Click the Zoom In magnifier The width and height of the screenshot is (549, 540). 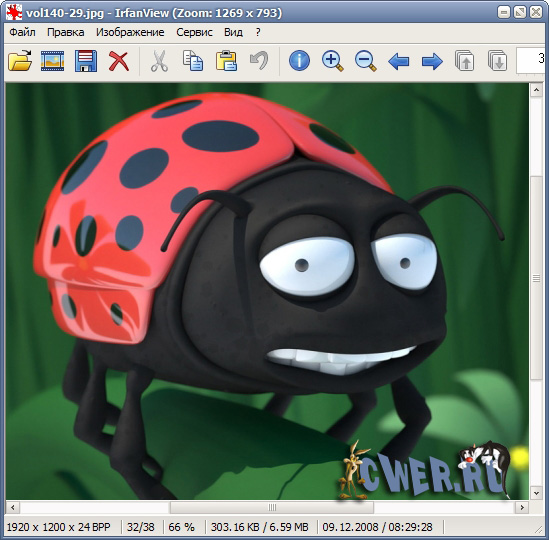[x=332, y=61]
